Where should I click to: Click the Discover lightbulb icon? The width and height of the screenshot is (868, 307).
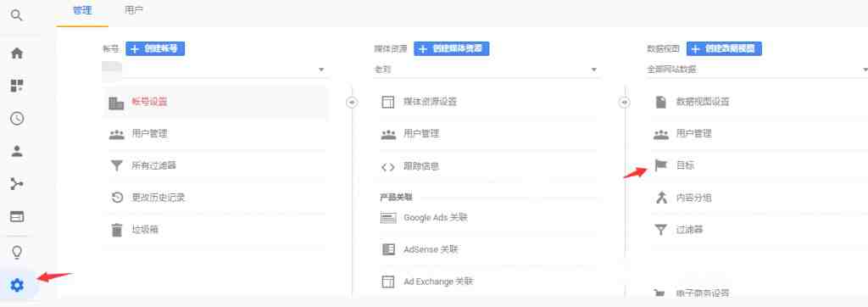(x=17, y=253)
